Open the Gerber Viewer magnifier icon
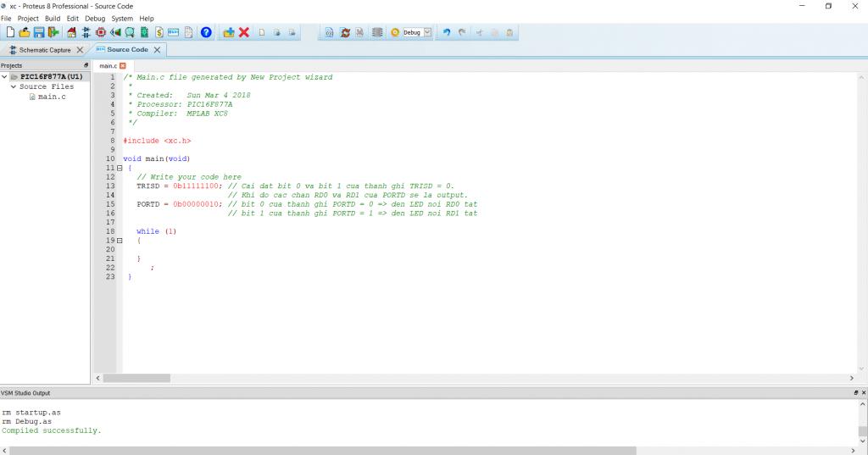 130,33
